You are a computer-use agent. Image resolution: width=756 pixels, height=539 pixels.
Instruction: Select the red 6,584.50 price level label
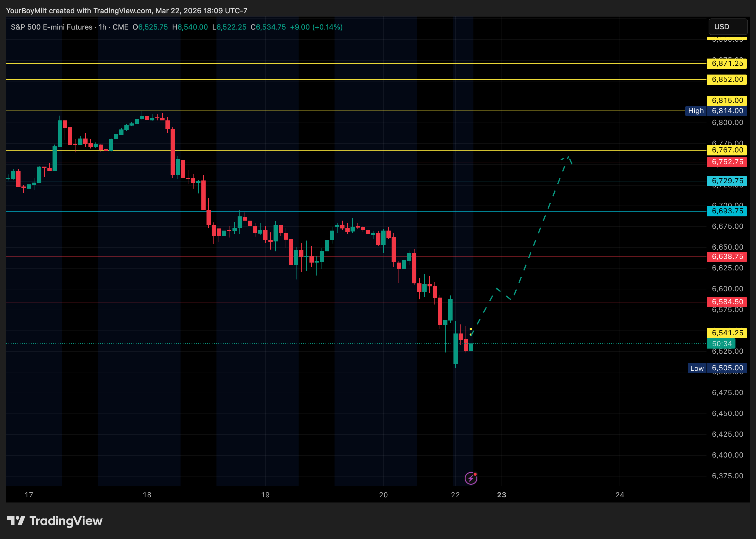click(727, 302)
